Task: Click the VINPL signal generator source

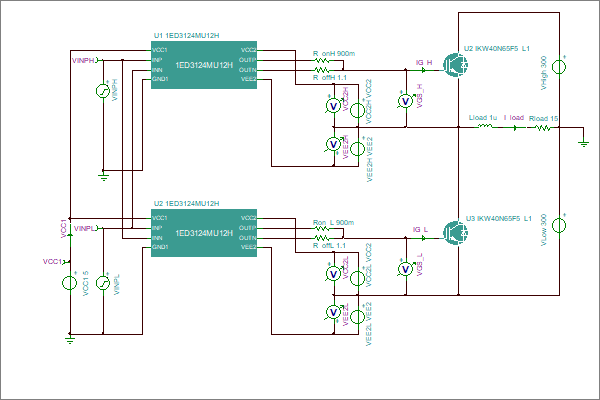Action: pos(103,283)
